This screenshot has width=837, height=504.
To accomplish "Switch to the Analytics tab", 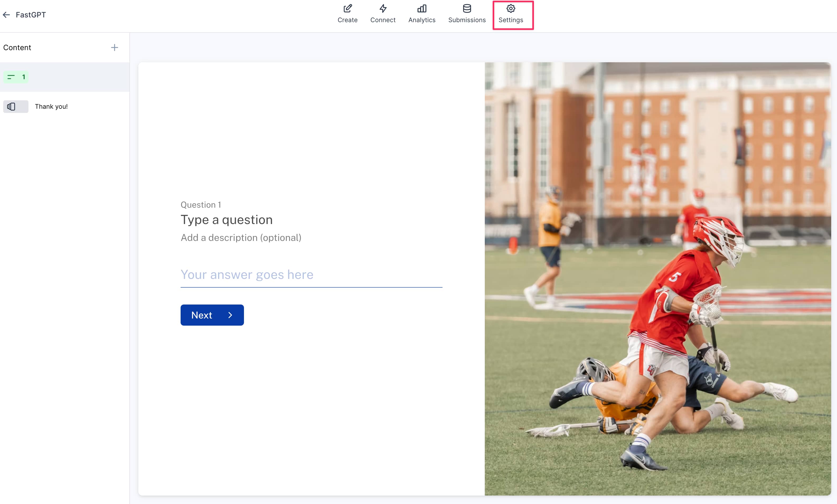I will tap(422, 20).
